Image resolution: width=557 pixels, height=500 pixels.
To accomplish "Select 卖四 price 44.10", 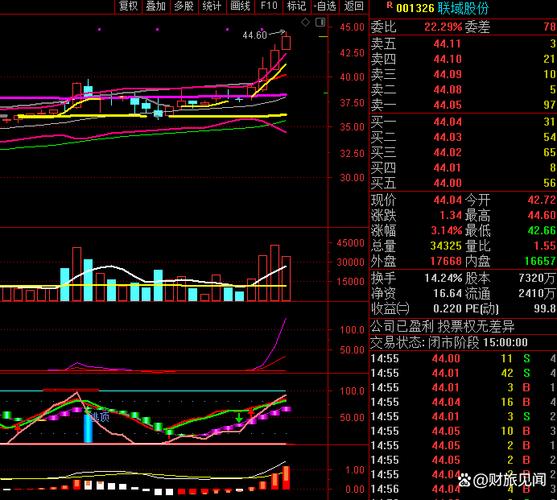I will (x=447, y=59).
